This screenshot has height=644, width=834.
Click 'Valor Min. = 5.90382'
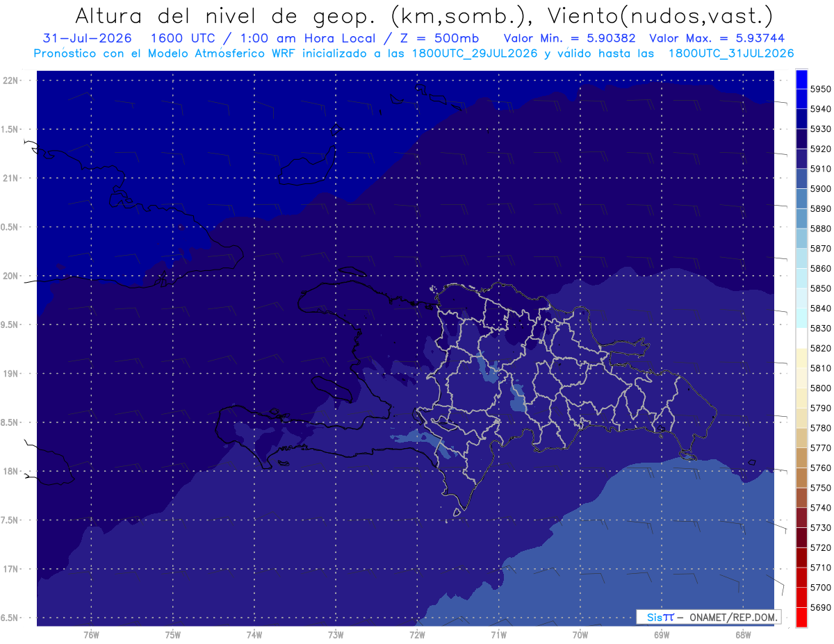(x=569, y=38)
